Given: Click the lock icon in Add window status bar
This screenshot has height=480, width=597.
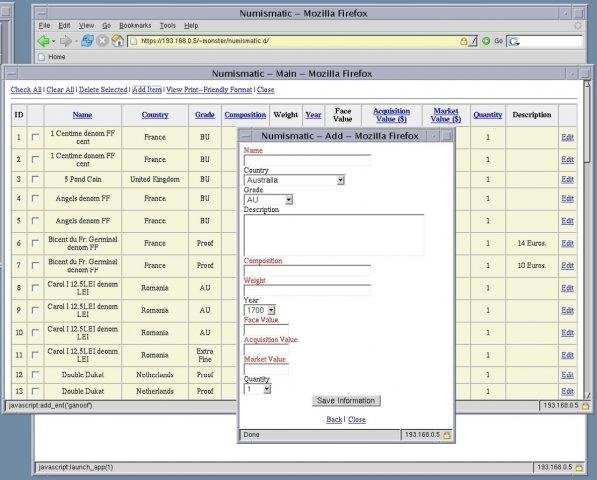Looking at the screenshot, I should pyautogui.click(x=447, y=435).
